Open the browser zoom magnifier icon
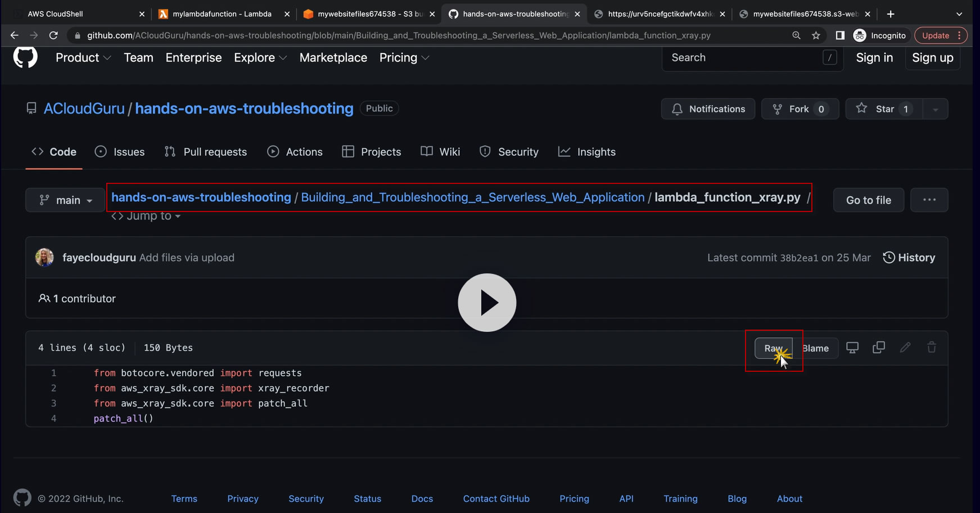This screenshot has width=980, height=513. pyautogui.click(x=796, y=35)
